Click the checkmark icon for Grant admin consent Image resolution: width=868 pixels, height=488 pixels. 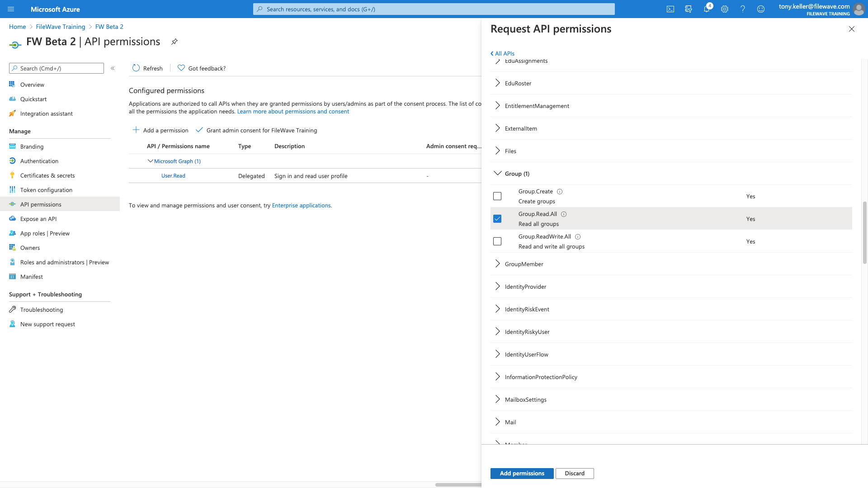199,130
